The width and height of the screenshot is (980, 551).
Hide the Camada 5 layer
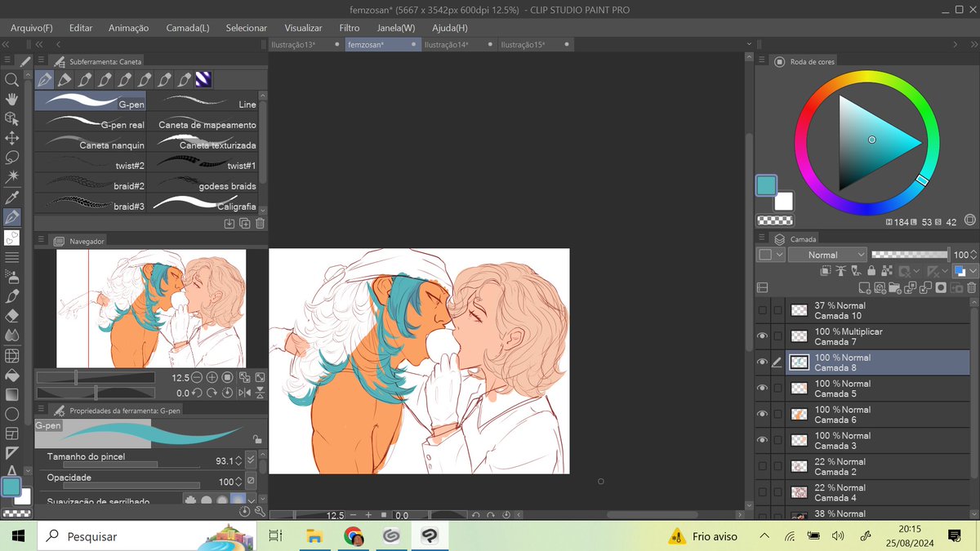coord(763,389)
